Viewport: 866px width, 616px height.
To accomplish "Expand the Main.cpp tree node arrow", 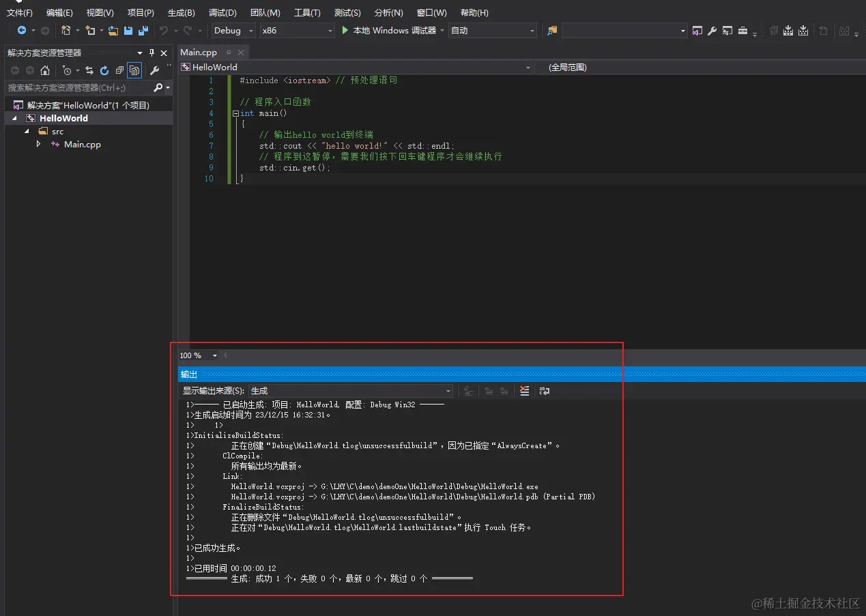I will [39, 144].
